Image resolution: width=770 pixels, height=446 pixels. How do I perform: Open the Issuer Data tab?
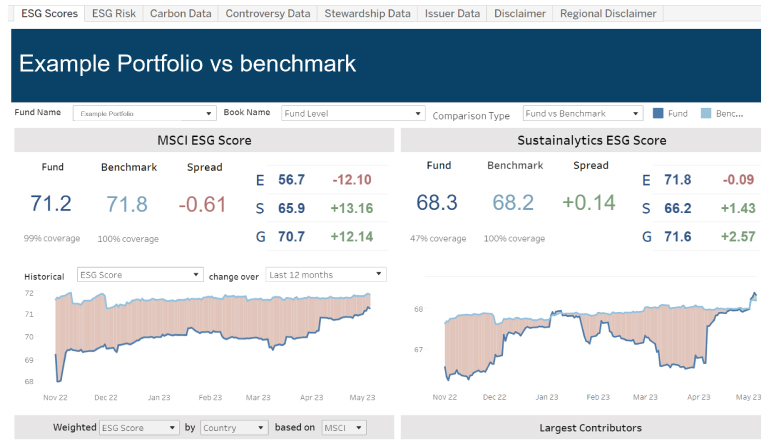point(452,14)
